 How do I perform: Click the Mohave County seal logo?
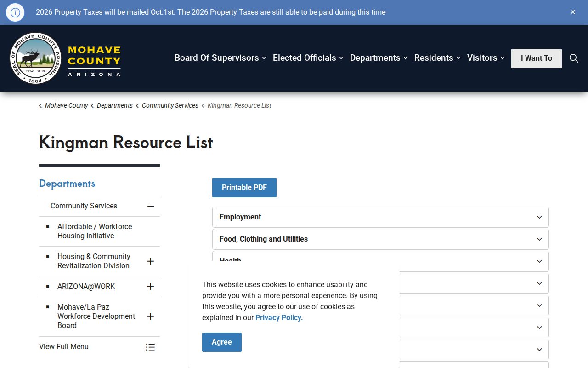[35, 58]
